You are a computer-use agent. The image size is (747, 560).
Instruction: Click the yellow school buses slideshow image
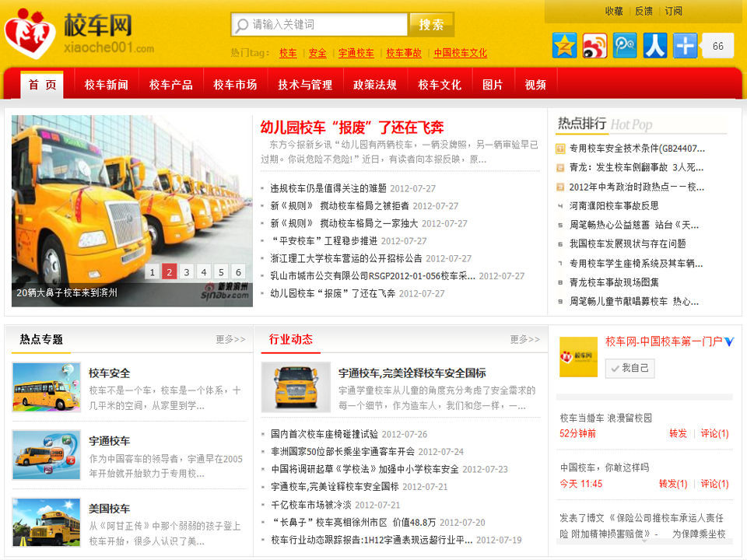click(132, 211)
